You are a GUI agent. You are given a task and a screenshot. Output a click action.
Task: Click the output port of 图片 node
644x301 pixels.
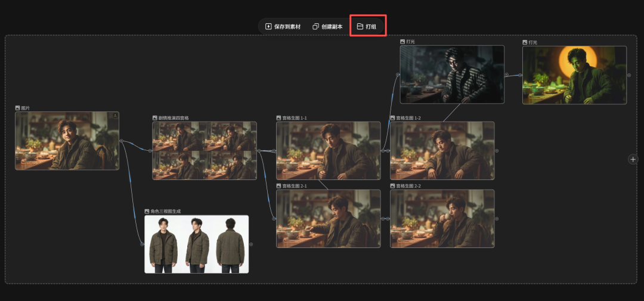click(x=122, y=141)
